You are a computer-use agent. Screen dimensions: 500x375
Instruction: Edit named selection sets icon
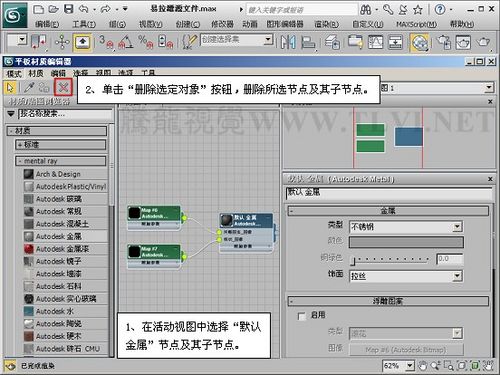[x=190, y=42]
